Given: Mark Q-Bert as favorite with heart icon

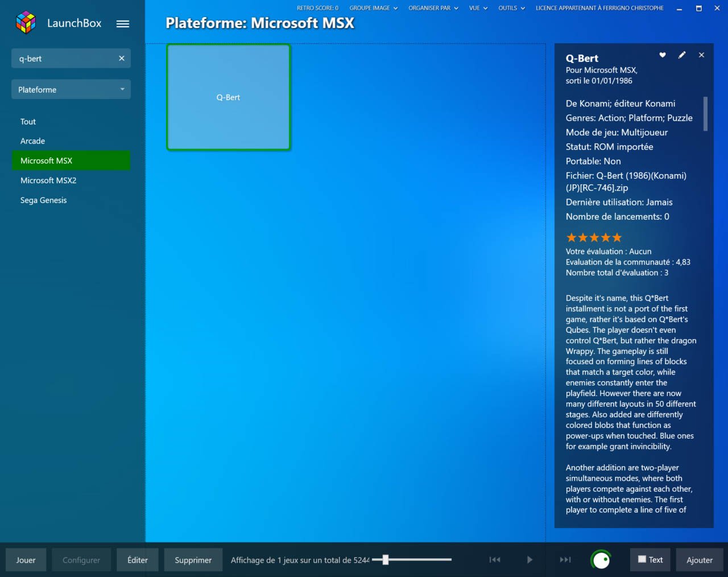Looking at the screenshot, I should (x=663, y=55).
